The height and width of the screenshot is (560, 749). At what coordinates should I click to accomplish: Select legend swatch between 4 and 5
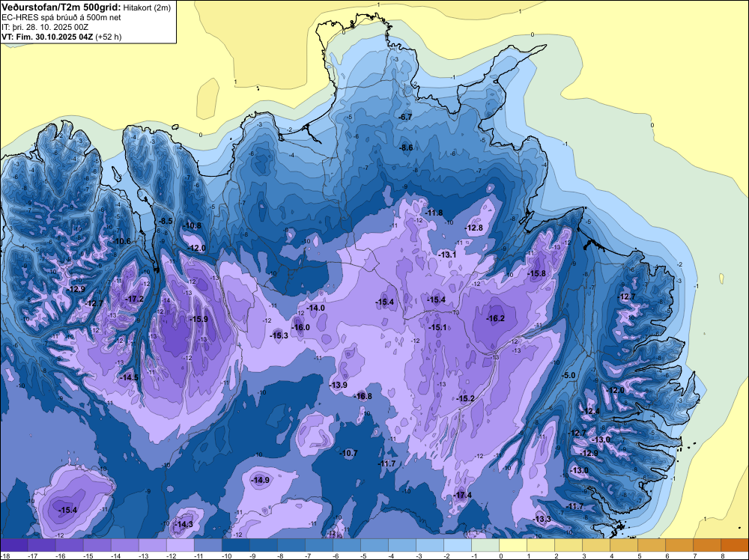coord(624,545)
